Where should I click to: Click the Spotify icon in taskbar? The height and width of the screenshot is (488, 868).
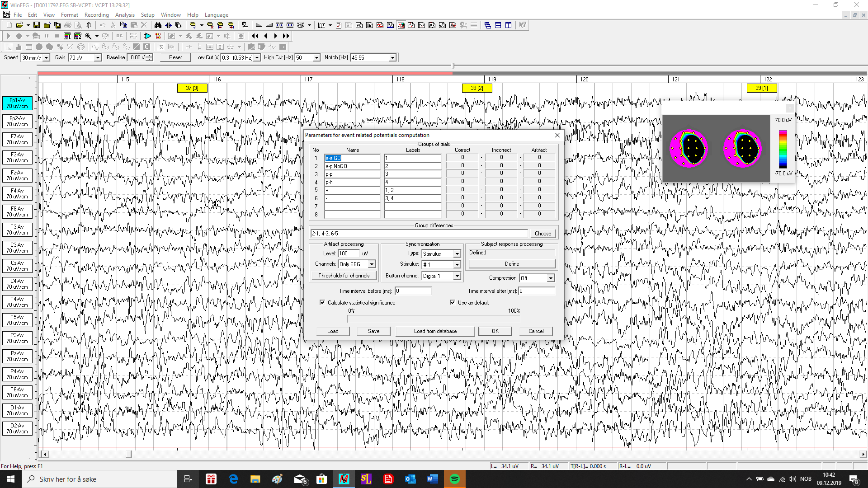click(454, 479)
